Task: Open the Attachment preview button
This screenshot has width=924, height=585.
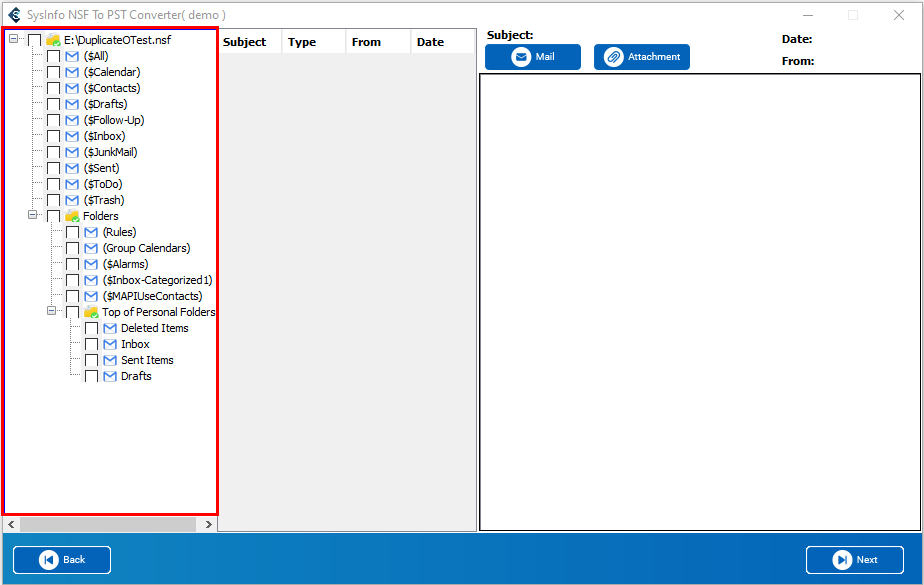Action: [x=642, y=57]
